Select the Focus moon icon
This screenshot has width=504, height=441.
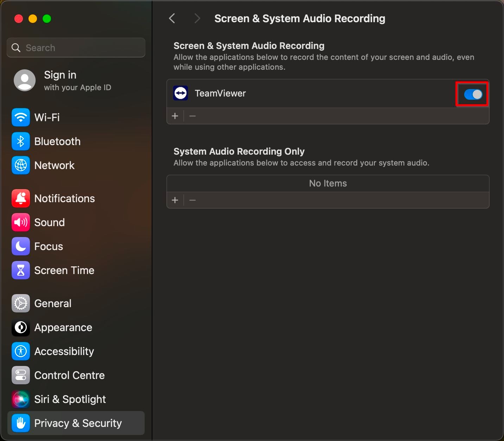[x=21, y=246]
